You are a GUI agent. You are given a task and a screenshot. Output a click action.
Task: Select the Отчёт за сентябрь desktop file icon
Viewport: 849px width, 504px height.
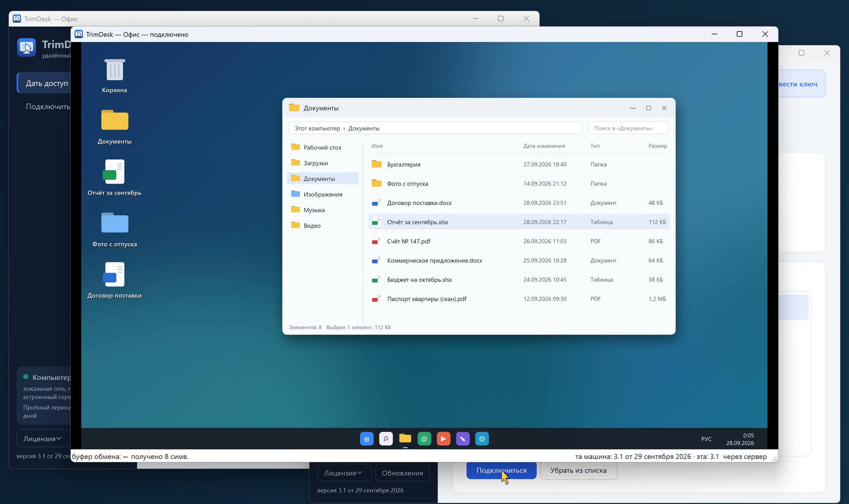(115, 178)
